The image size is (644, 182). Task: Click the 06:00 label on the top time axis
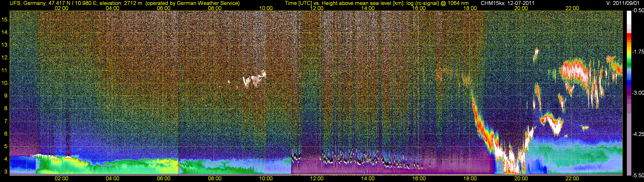164,8
